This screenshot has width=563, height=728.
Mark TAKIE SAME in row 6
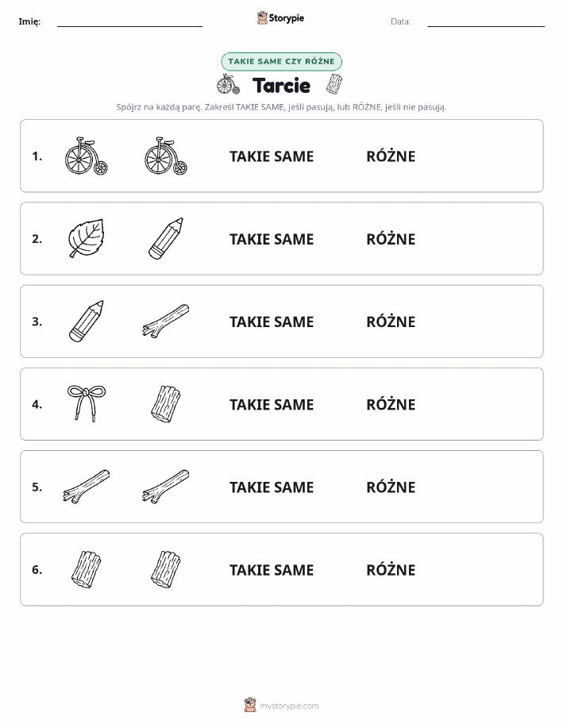click(272, 570)
